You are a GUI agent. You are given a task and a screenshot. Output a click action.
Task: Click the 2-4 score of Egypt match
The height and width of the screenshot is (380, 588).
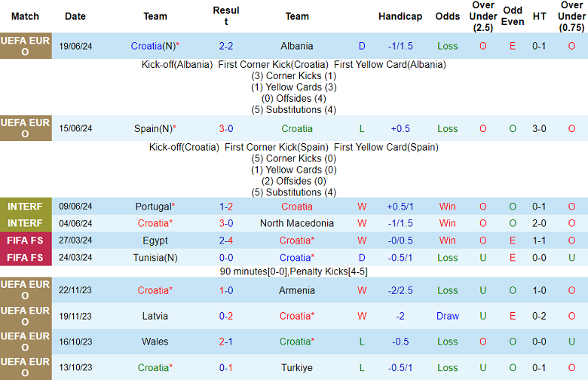click(226, 241)
